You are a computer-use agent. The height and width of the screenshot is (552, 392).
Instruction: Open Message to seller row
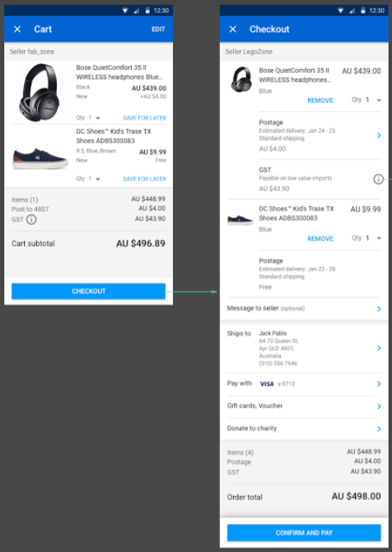304,308
